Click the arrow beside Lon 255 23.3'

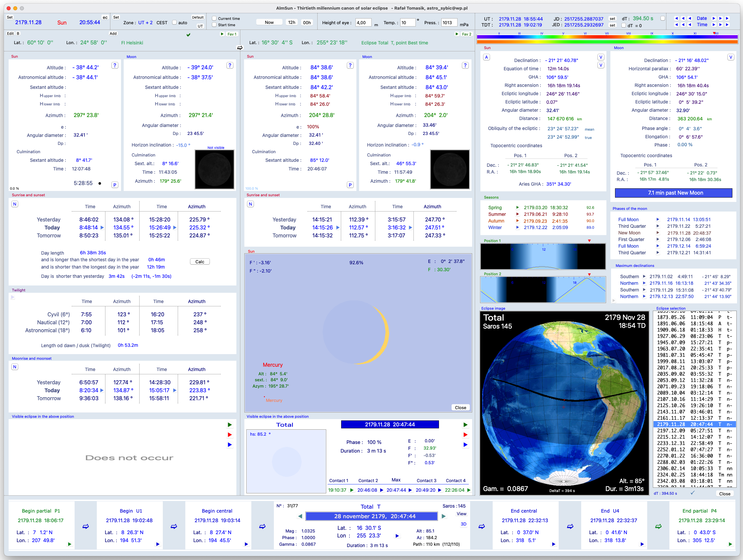tap(397, 536)
